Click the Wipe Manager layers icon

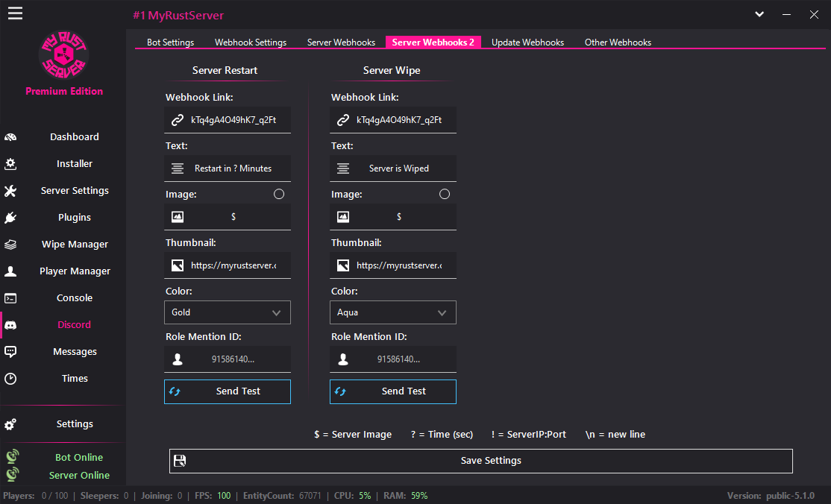tap(10, 245)
